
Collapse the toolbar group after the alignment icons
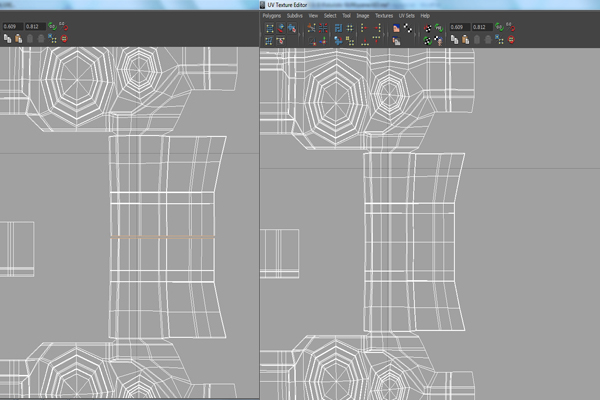pos(385,34)
